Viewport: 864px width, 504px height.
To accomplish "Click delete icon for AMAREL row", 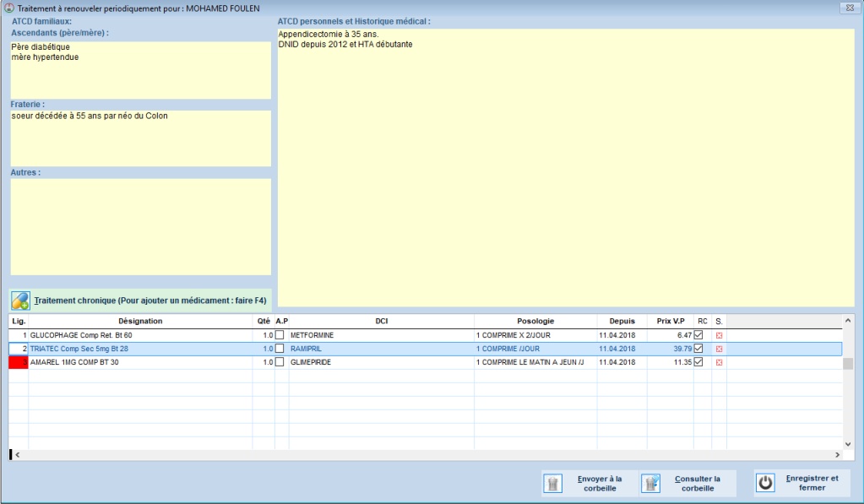I will [719, 362].
